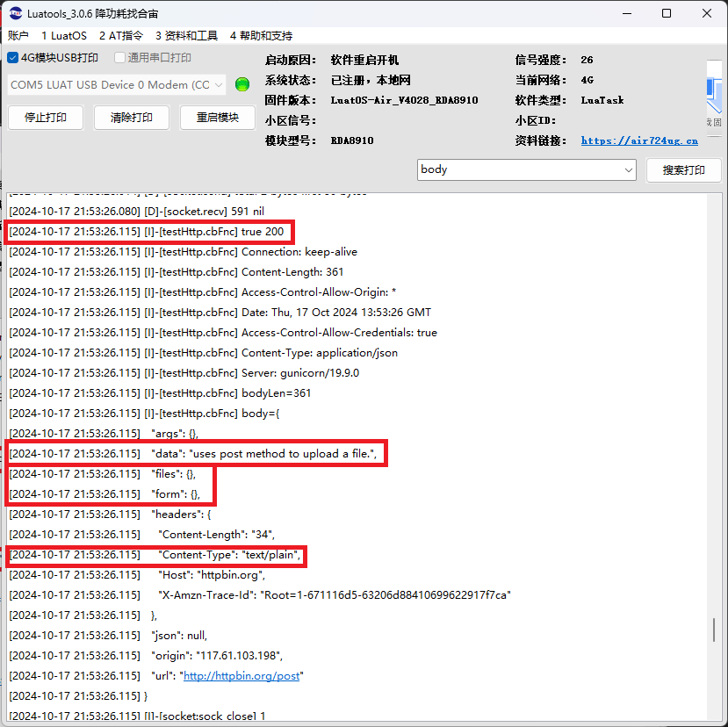The width and height of the screenshot is (728, 727).
Task: Minimize the Luatools window
Action: pyautogui.click(x=626, y=13)
